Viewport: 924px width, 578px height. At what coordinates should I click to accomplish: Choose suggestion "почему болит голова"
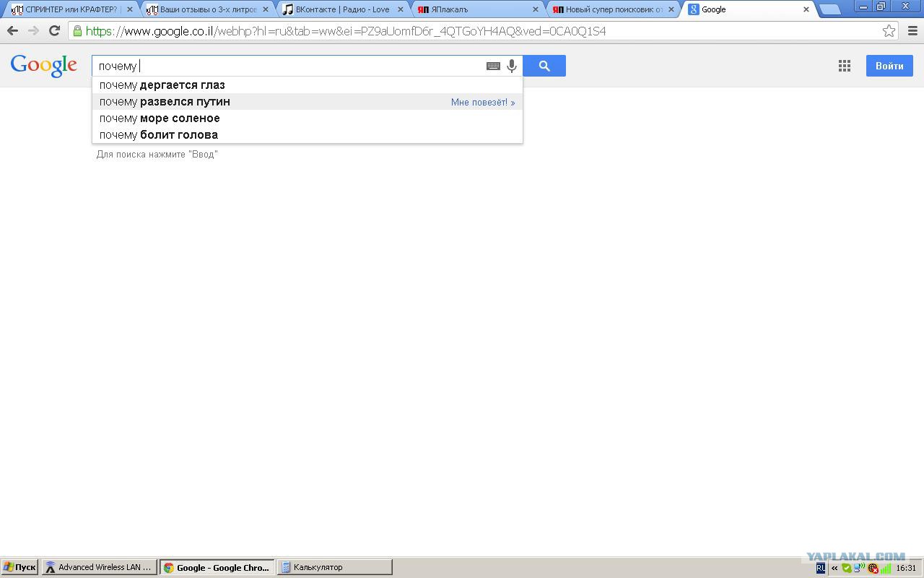tap(308, 134)
